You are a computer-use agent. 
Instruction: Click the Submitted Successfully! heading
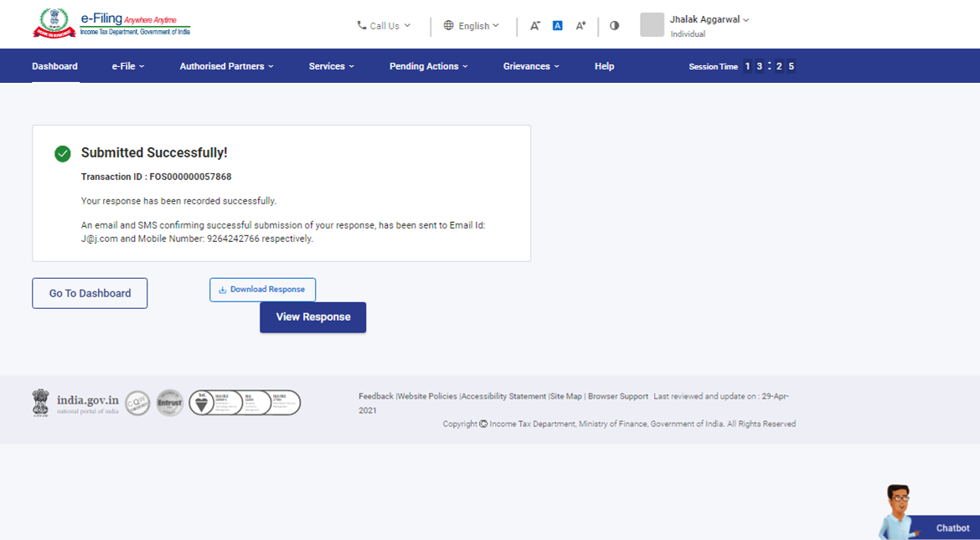point(154,152)
